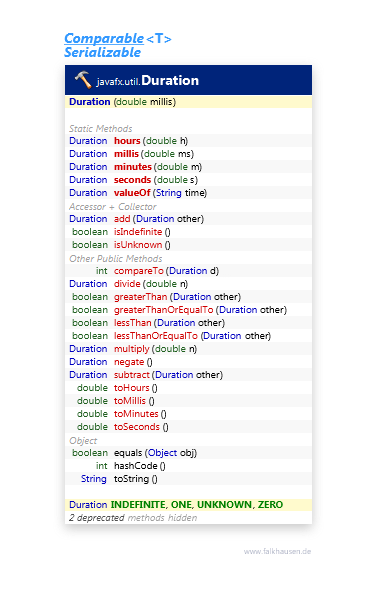This screenshot has height=597, width=368.
Task: Select the Duration(double millis) constructor row
Action: pyautogui.click(x=188, y=102)
